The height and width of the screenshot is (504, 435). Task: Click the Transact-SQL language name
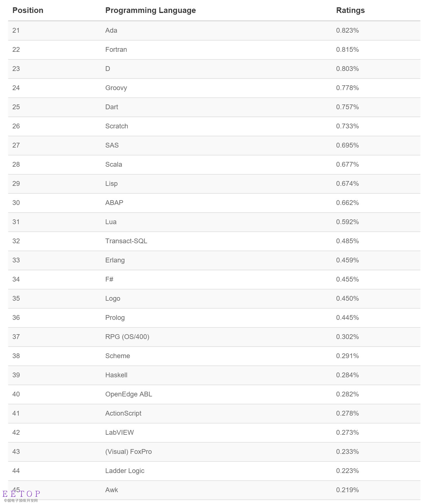point(126,241)
